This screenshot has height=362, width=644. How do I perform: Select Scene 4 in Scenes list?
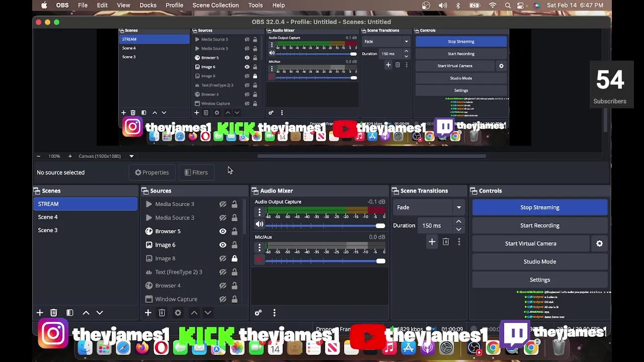pyautogui.click(x=85, y=217)
